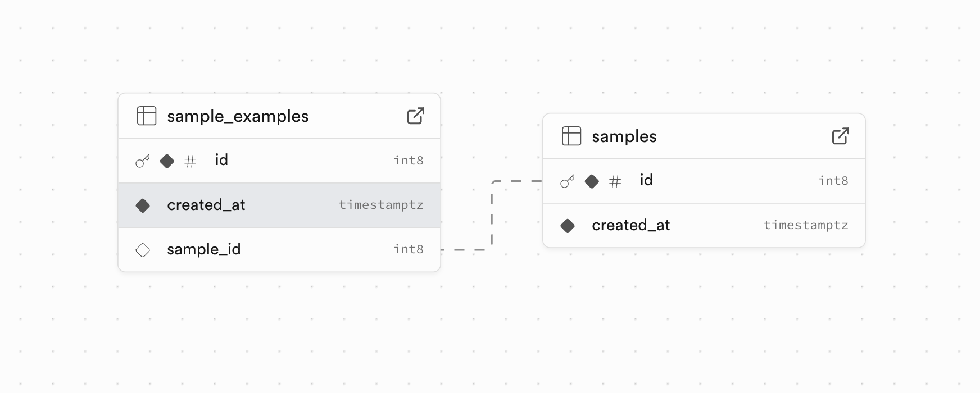Click hash identity icon in samples id row

coord(615,182)
